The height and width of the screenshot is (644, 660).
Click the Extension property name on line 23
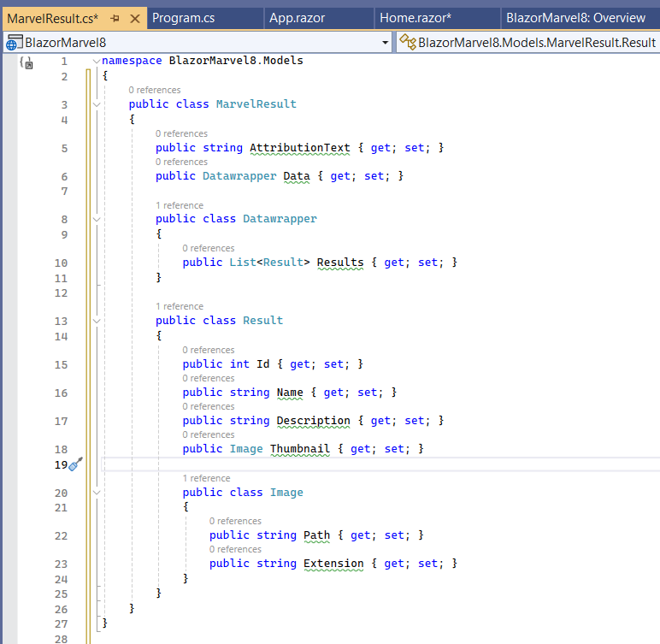(x=333, y=564)
